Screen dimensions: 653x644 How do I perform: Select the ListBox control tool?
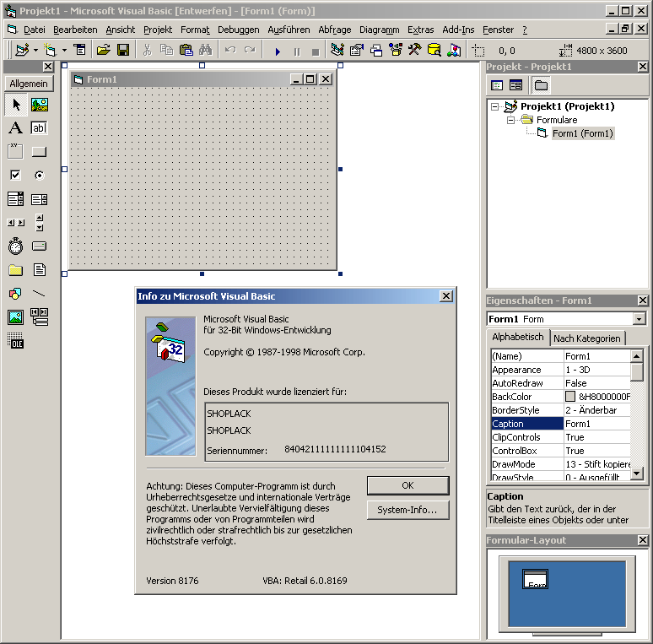pyautogui.click(x=39, y=198)
